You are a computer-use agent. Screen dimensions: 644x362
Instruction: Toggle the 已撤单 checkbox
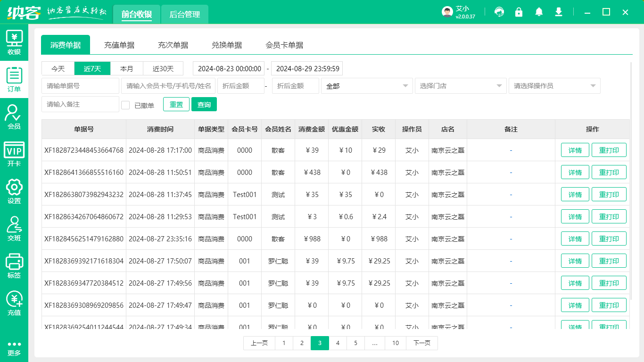coord(125,105)
